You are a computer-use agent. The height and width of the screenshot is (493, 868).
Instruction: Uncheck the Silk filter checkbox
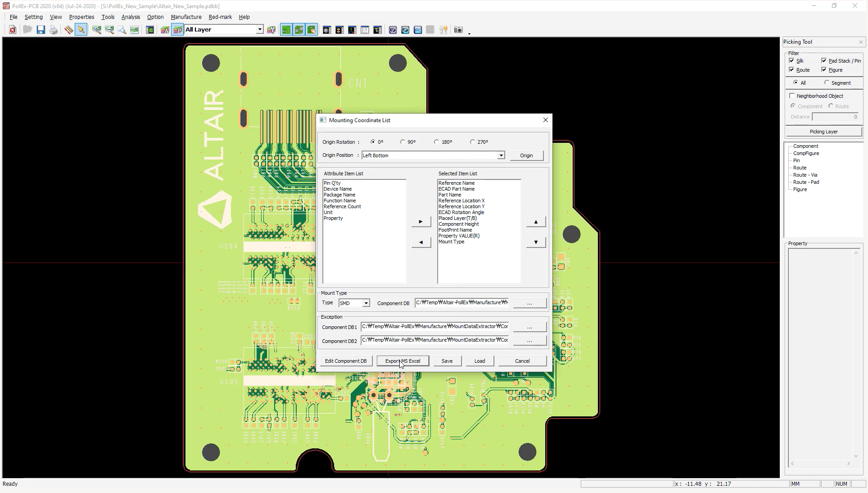coord(791,60)
